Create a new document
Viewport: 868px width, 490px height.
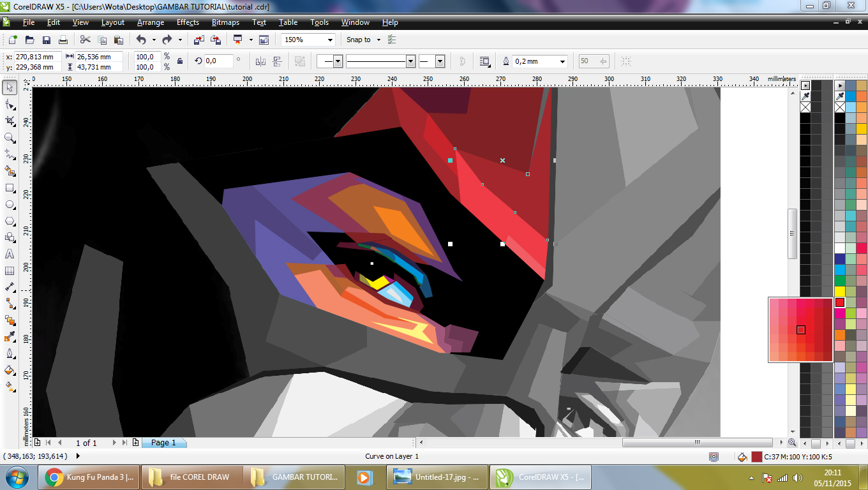13,40
